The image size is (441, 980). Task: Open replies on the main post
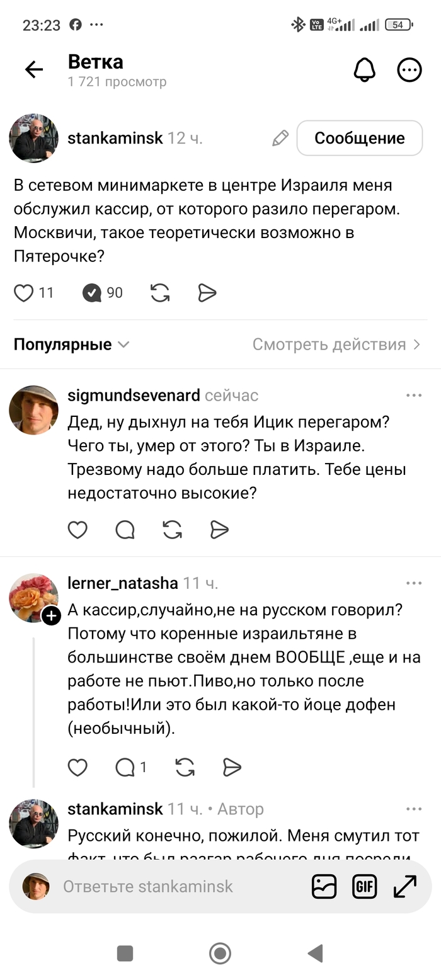point(93,293)
